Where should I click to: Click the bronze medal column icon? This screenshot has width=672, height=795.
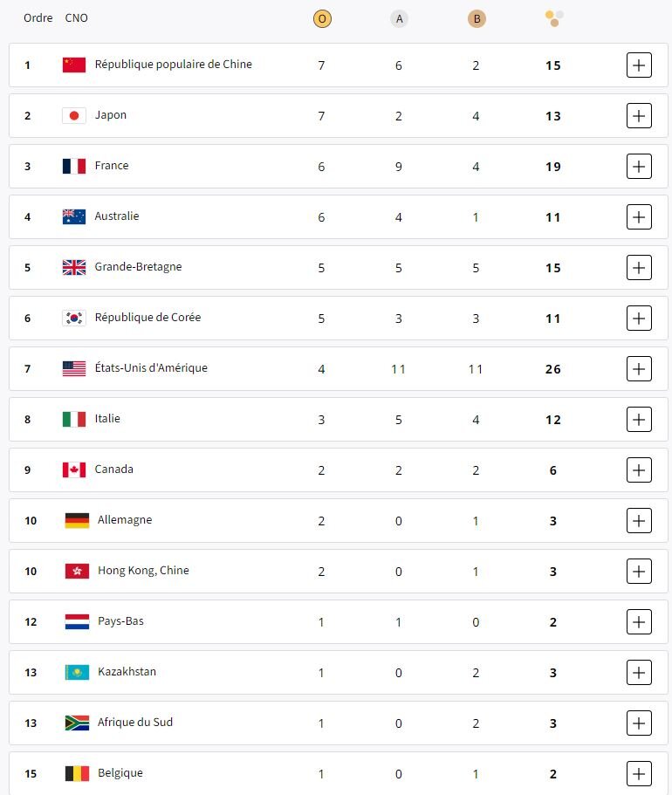(x=476, y=18)
